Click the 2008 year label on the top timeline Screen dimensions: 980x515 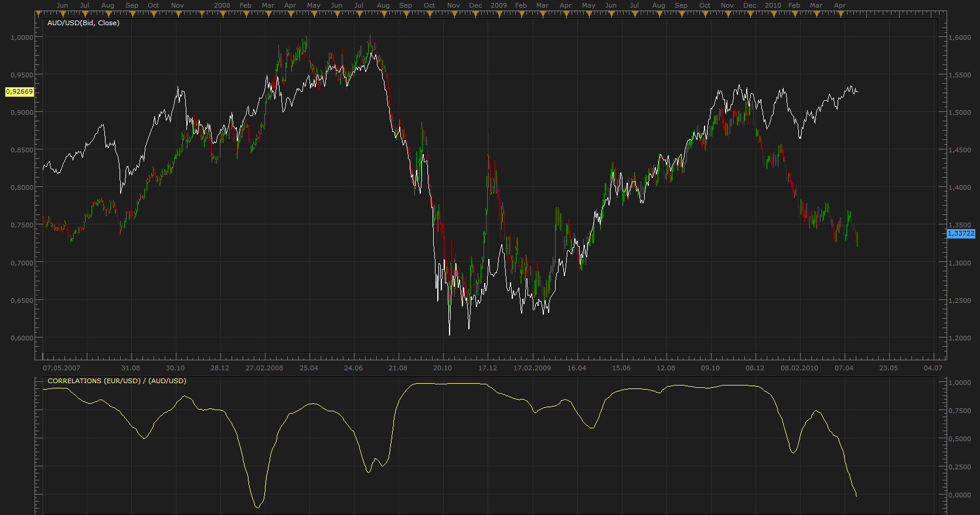click(222, 5)
